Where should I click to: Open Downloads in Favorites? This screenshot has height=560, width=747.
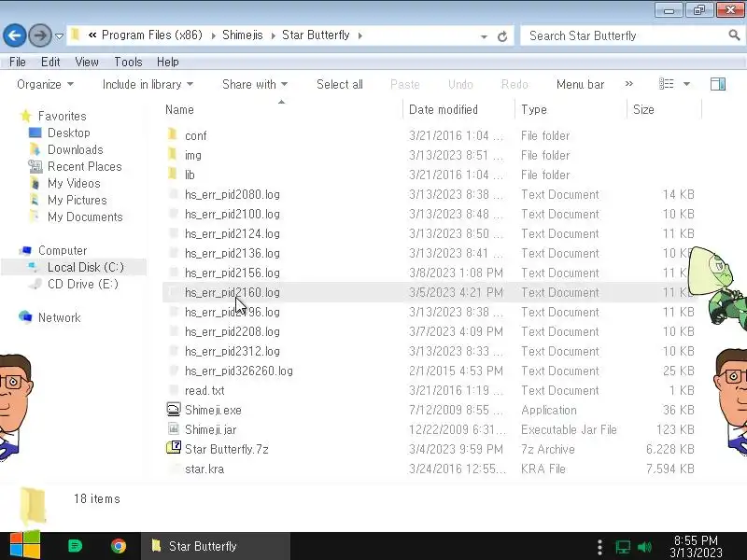(x=76, y=149)
